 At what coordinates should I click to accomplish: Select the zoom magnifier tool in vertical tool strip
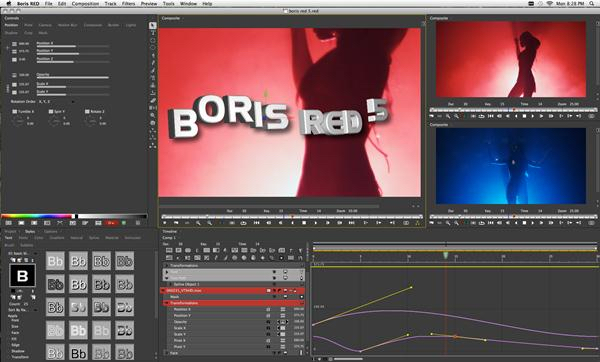(x=153, y=116)
